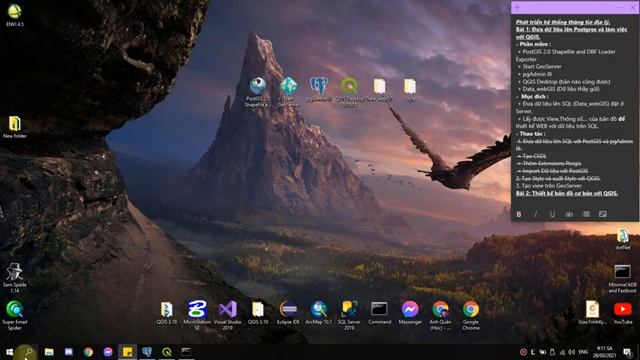
Task: Open the ENVI 4.5 desktop icon
Action: pyautogui.click(x=15, y=15)
